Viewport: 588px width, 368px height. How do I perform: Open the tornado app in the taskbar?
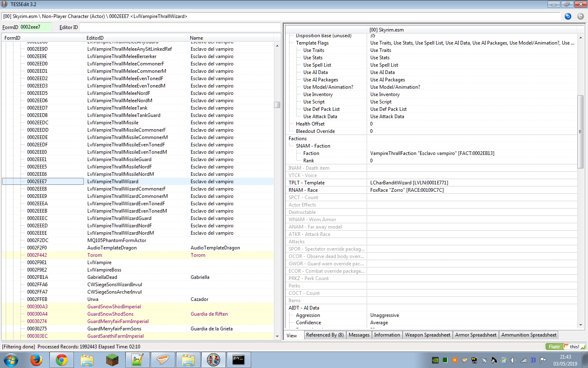pyautogui.click(x=163, y=360)
